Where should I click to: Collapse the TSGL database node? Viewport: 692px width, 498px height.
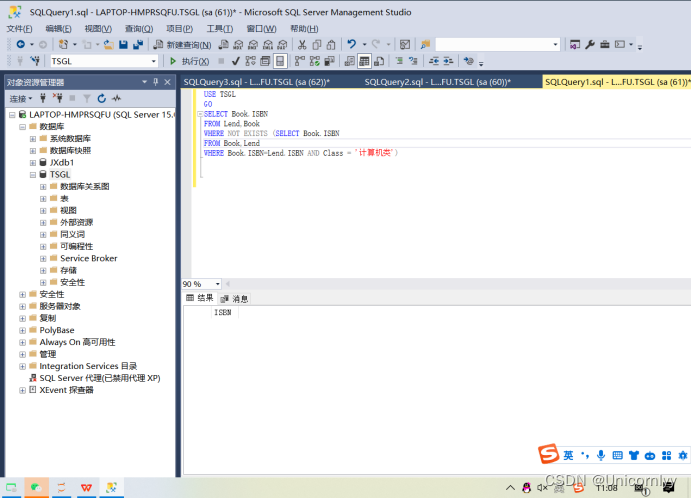pos(33,174)
